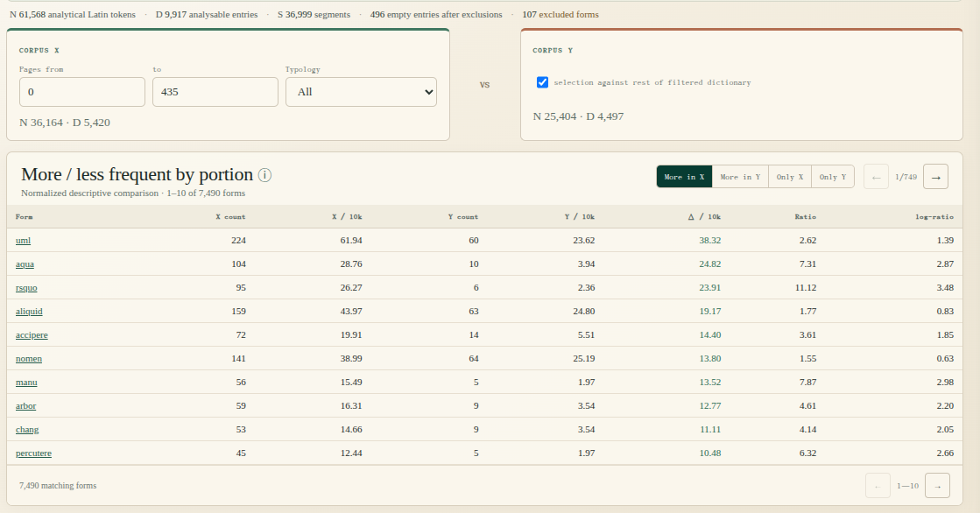The height and width of the screenshot is (513, 980).
Task: Select the More in X tab
Action: pyautogui.click(x=684, y=177)
